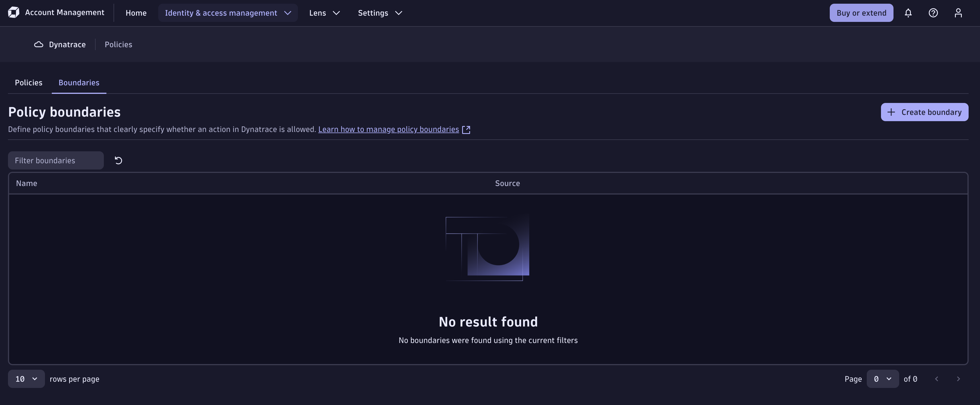The height and width of the screenshot is (405, 980).
Task: Expand Identity & access management menu
Action: point(228,13)
